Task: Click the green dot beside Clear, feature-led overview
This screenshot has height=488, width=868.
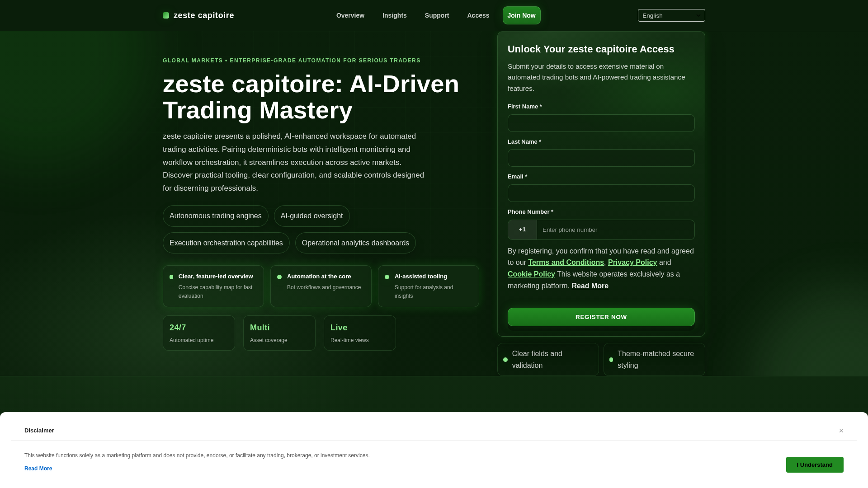Action: 171,277
